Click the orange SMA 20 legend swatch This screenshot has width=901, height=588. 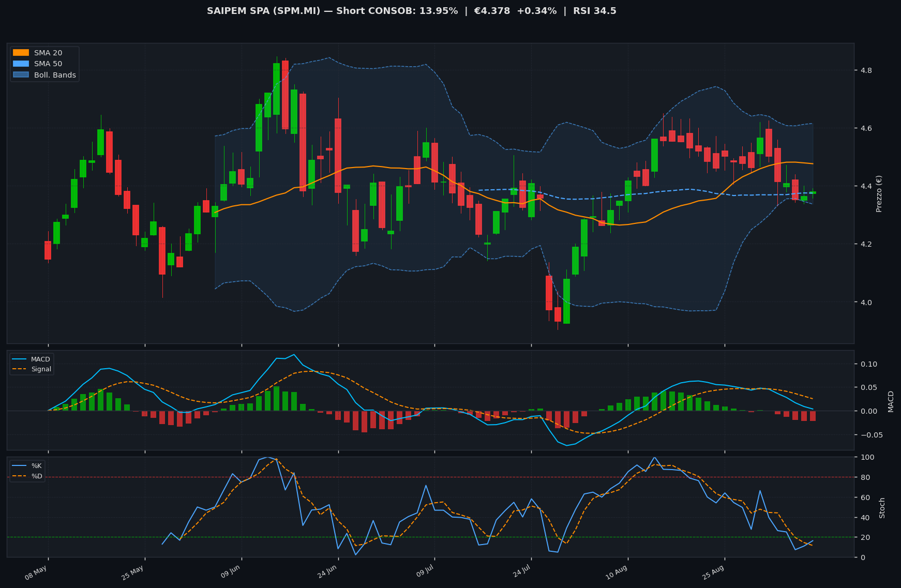pyautogui.click(x=21, y=53)
